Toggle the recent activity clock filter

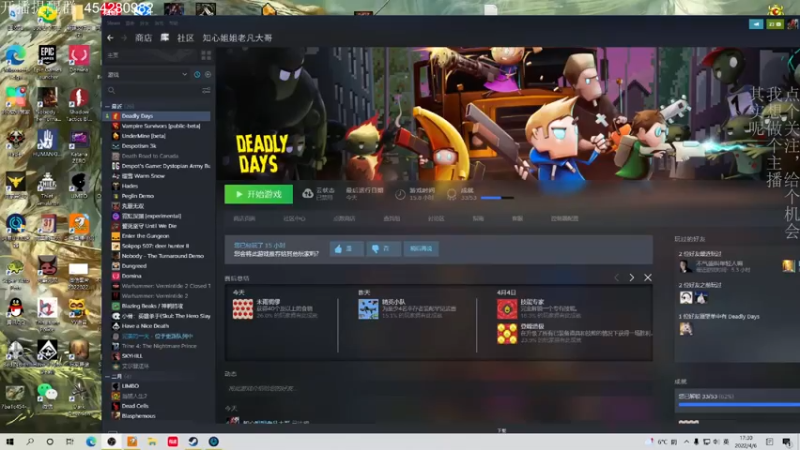pos(197,74)
